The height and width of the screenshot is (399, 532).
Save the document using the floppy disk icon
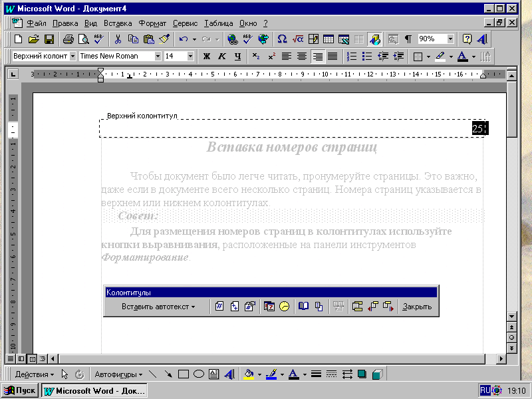coord(49,39)
